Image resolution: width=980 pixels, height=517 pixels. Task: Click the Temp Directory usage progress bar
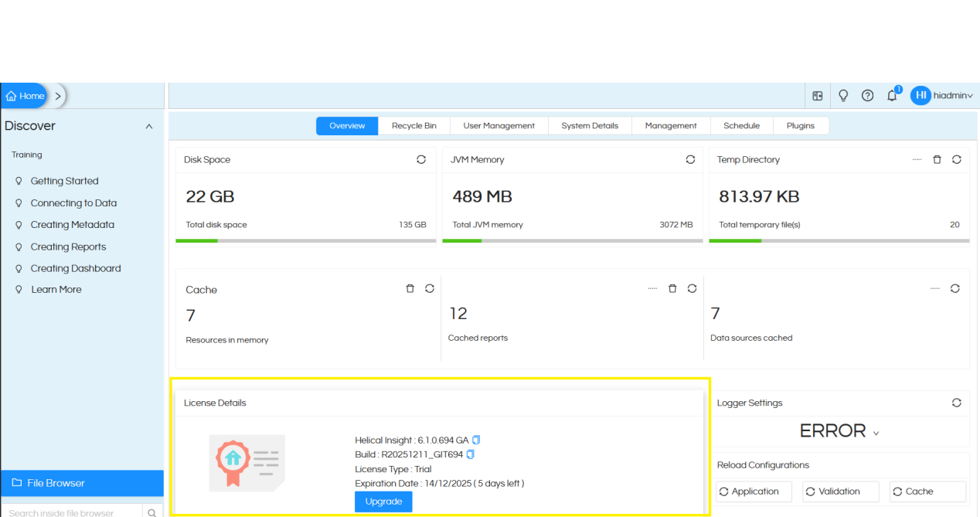[839, 240]
